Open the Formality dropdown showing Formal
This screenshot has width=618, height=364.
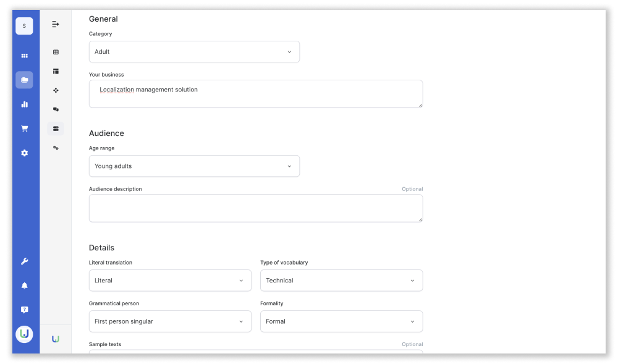341,321
